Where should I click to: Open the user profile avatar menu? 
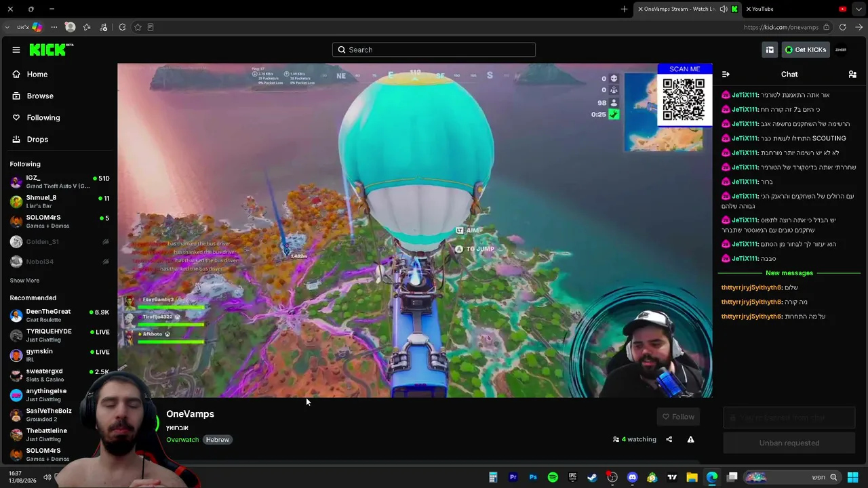coord(841,49)
